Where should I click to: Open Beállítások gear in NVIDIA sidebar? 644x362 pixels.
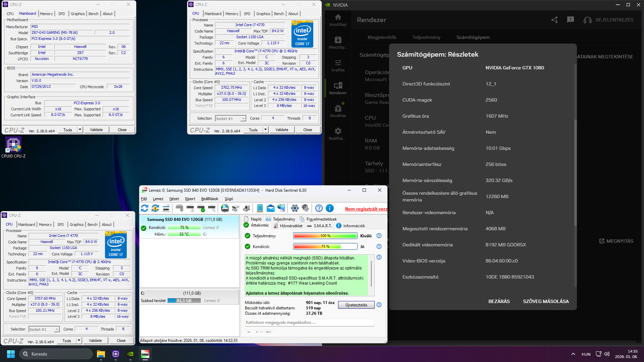(338, 134)
